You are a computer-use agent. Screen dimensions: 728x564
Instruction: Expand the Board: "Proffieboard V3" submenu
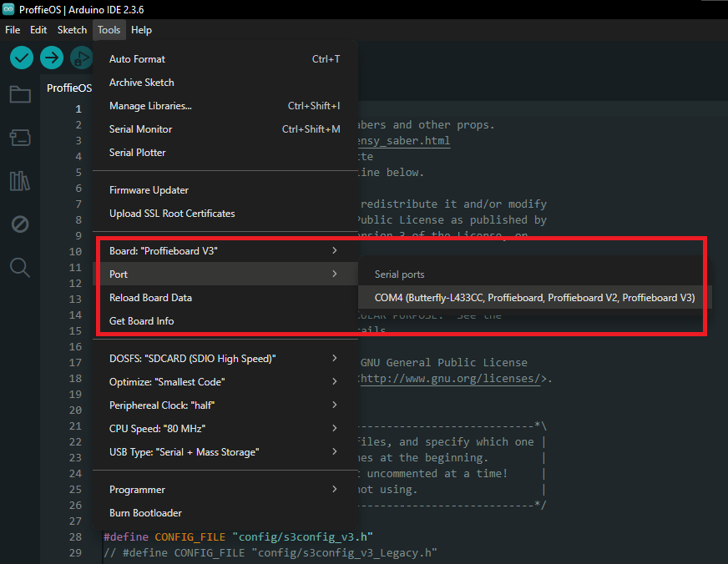click(x=225, y=251)
